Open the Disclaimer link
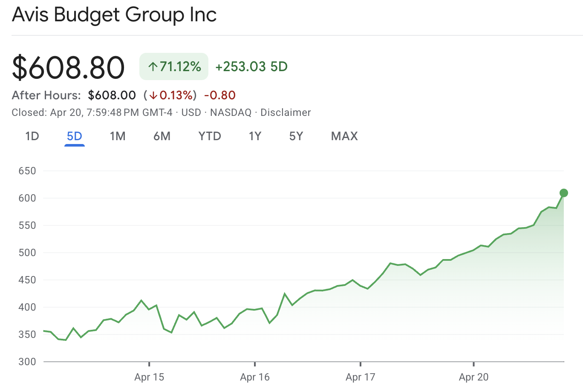The width and height of the screenshot is (583, 392). pyautogui.click(x=286, y=112)
